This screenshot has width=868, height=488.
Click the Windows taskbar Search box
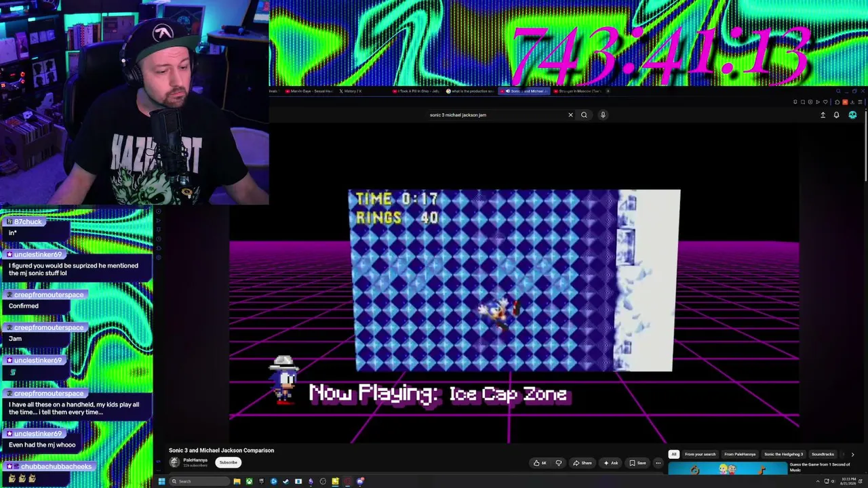[200, 481]
